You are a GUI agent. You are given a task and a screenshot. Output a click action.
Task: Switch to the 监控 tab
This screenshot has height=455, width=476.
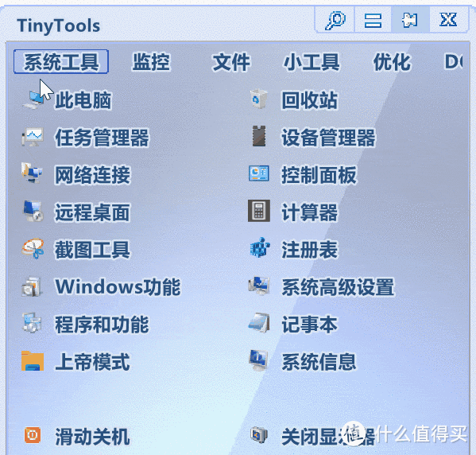click(x=151, y=62)
